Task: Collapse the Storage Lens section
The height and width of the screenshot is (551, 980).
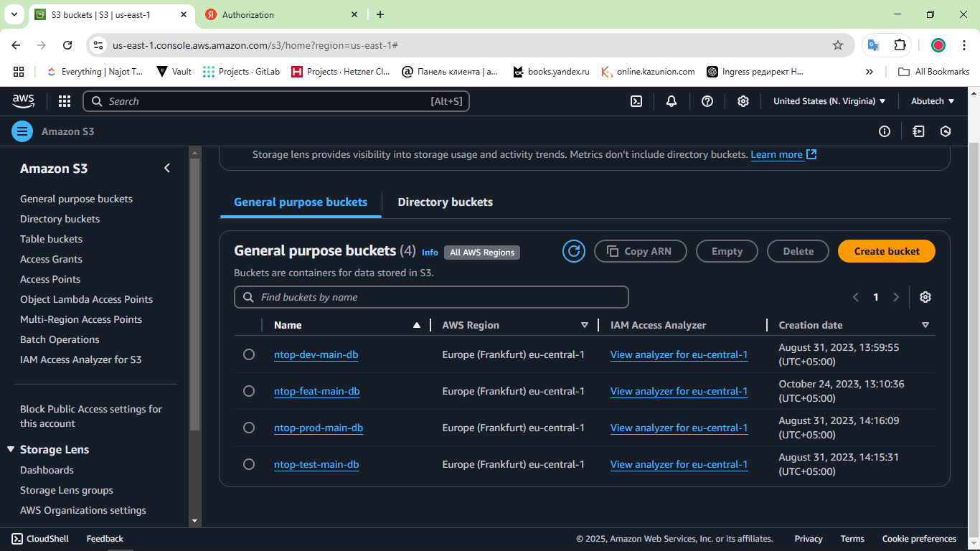Action: point(11,450)
